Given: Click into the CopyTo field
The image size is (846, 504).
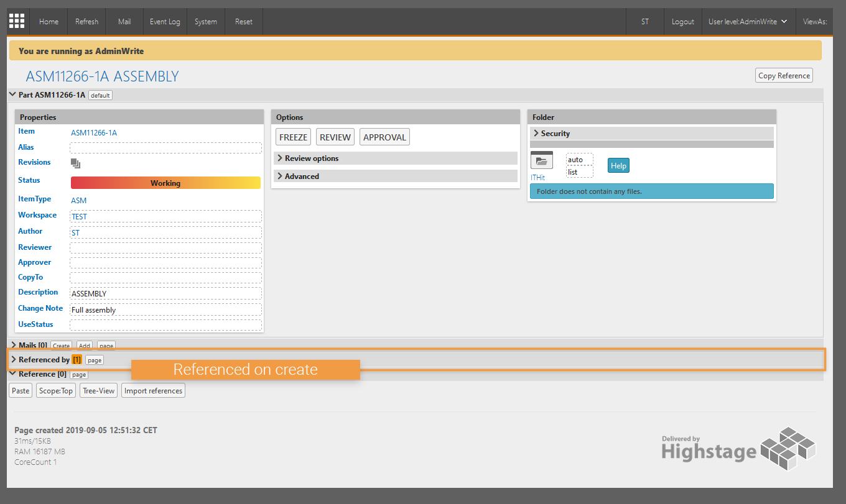Looking at the screenshot, I should click(x=165, y=278).
